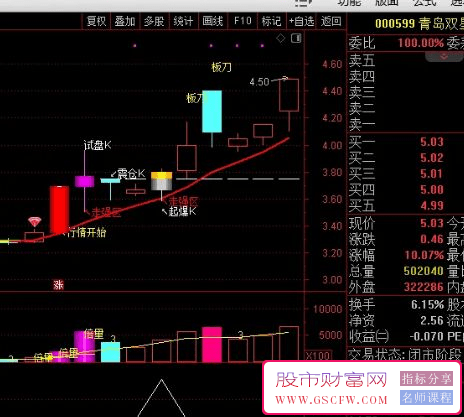Click the 标记 mark toolbar button
Image resolution: width=464 pixels, height=417 pixels.
point(271,21)
